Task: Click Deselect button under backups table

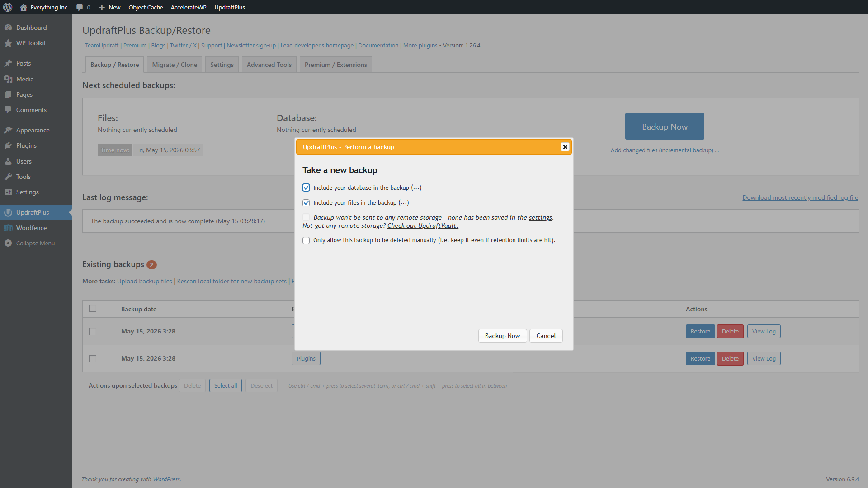Action: (x=261, y=385)
